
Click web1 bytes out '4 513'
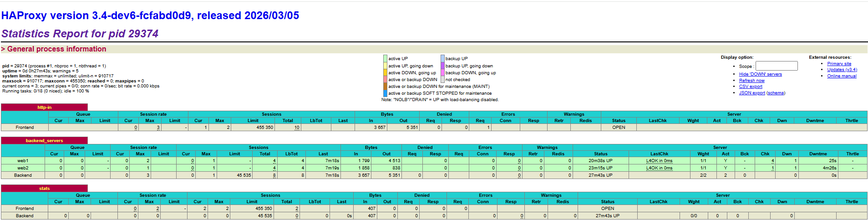point(394,161)
